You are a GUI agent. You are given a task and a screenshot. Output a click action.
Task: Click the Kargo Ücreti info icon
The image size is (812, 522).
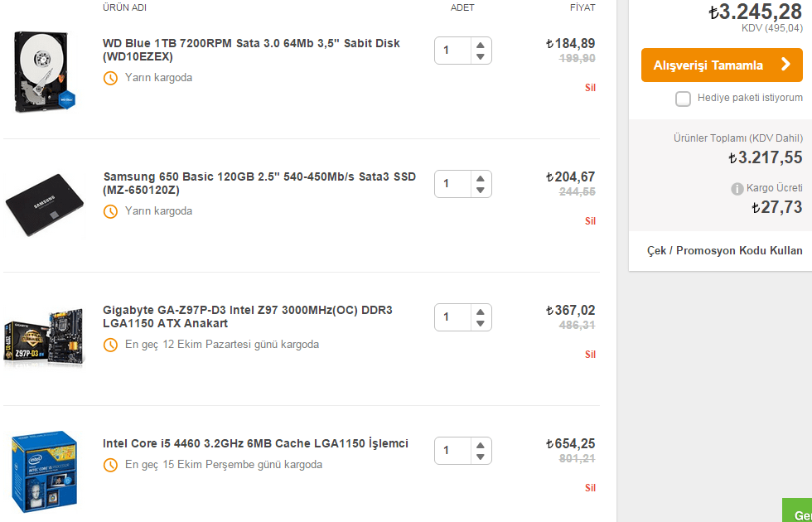click(x=737, y=189)
